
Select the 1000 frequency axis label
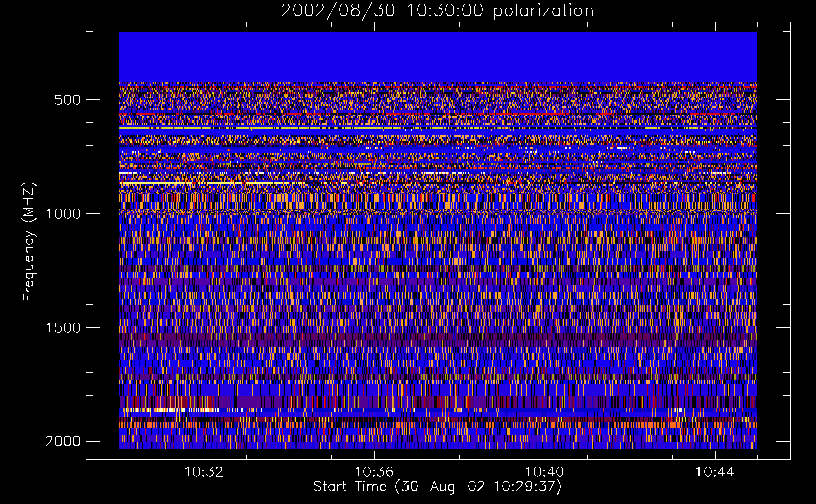click(63, 214)
